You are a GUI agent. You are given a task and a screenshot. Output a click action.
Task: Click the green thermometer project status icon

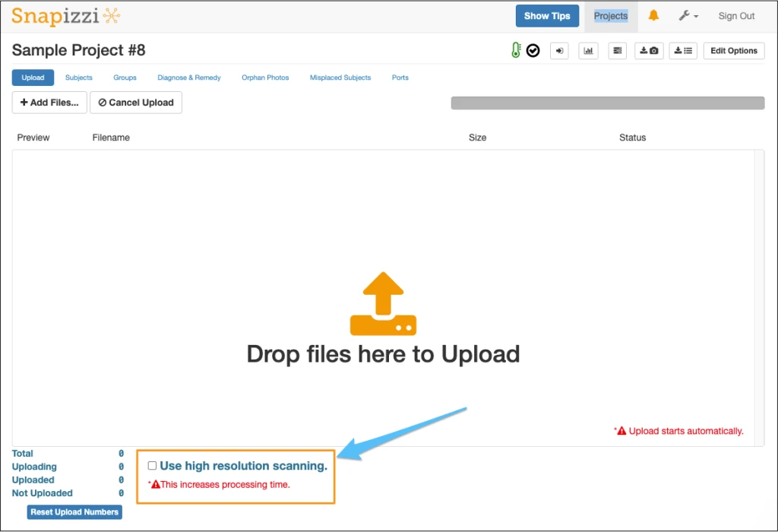(x=516, y=50)
